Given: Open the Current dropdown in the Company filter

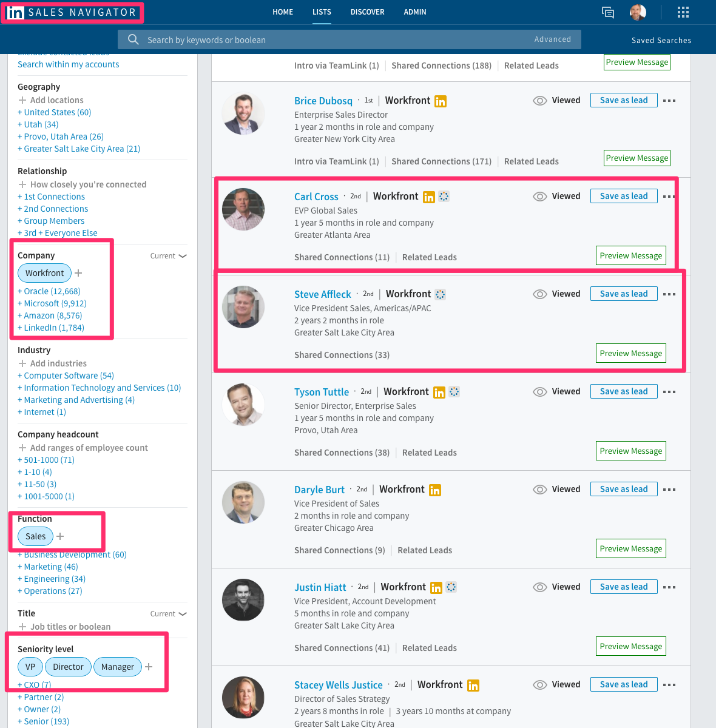Looking at the screenshot, I should [169, 255].
